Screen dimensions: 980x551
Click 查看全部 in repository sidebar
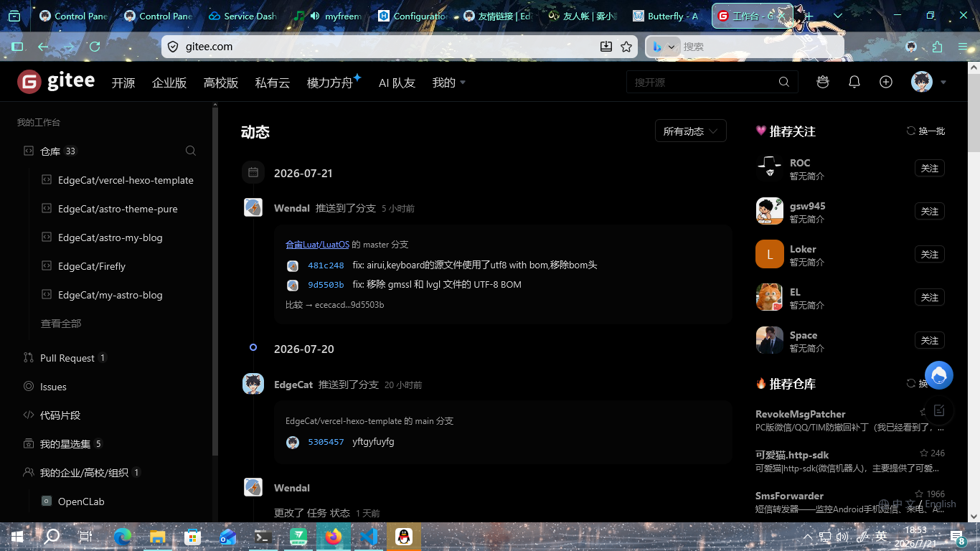click(61, 324)
